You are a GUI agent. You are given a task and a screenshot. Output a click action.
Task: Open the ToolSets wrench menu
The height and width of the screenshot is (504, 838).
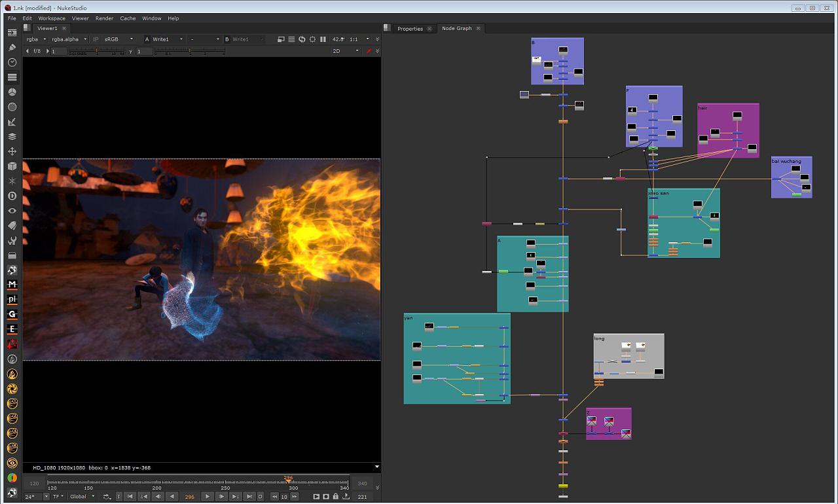(x=12, y=240)
